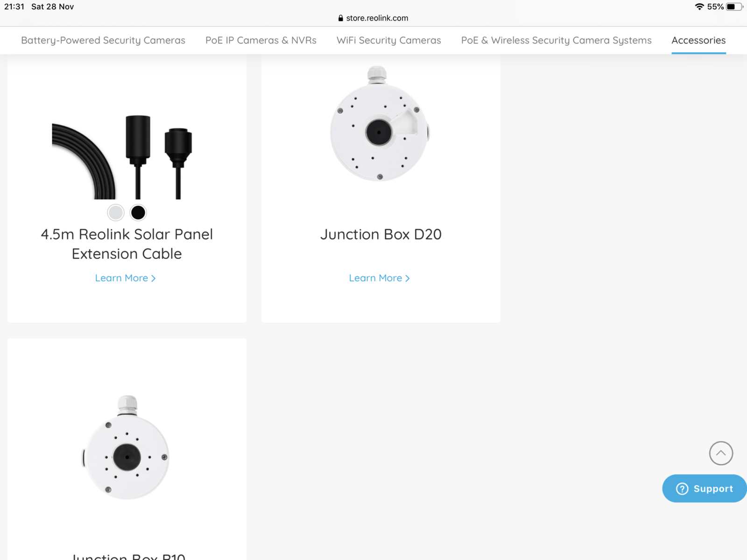Click the Junction Box D20 product image
Image resolution: width=747 pixels, height=560 pixels.
pos(379,124)
